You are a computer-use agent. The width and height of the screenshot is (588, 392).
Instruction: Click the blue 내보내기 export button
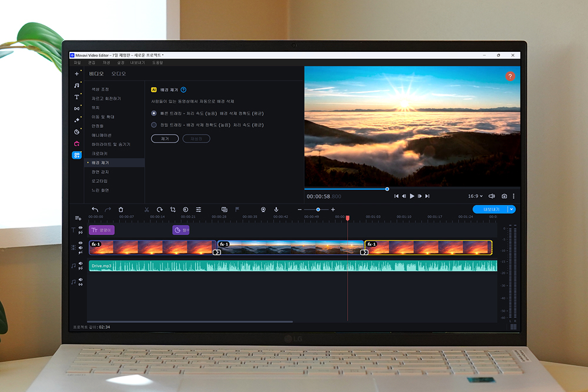490,209
